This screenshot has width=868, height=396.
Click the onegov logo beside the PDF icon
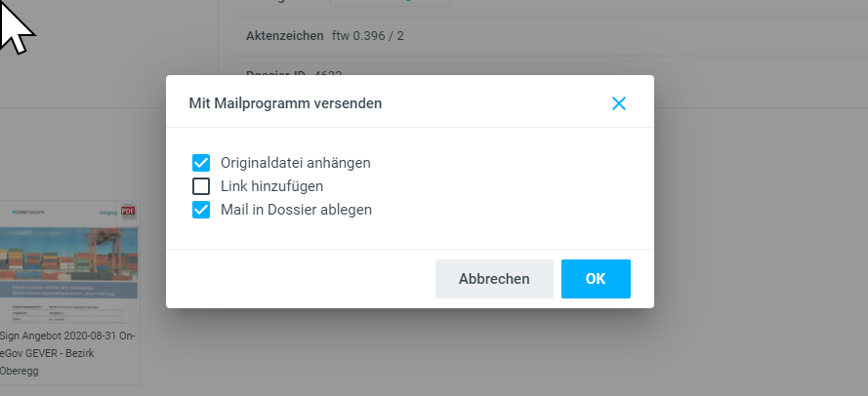[x=106, y=211]
